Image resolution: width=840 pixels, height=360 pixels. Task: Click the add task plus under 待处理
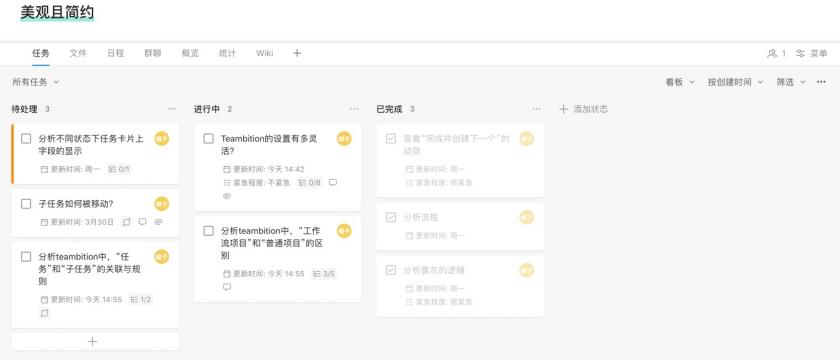click(x=93, y=341)
